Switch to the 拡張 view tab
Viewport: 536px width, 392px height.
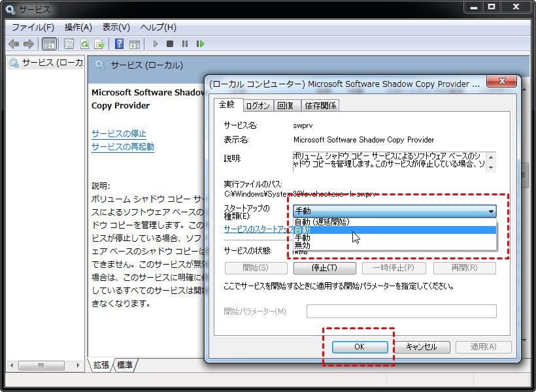point(101,365)
